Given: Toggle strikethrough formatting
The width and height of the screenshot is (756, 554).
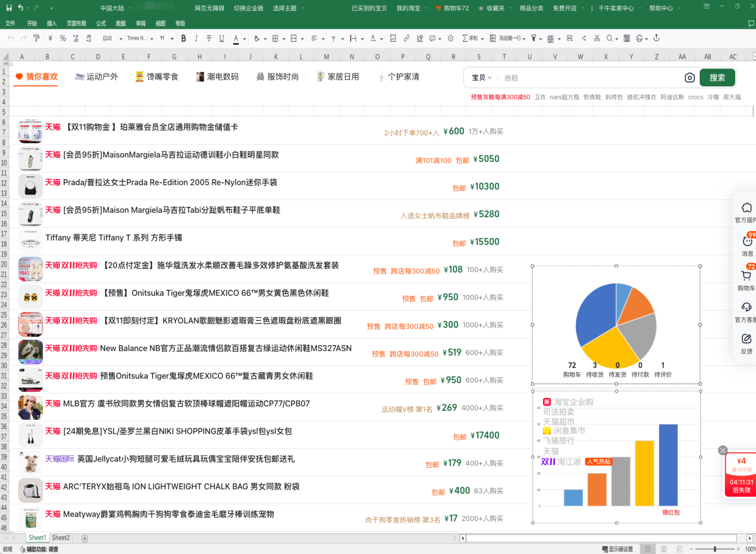Looking at the screenshot, I should pos(209,38).
